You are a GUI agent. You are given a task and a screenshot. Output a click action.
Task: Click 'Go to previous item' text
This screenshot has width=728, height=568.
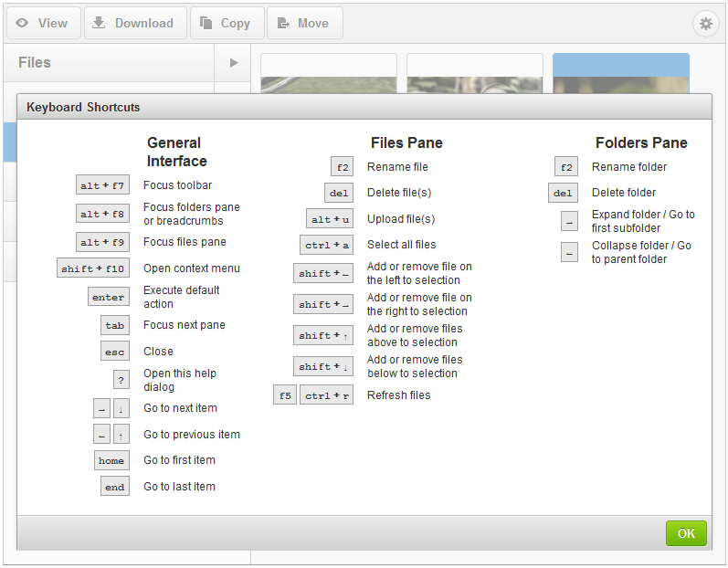(x=192, y=435)
